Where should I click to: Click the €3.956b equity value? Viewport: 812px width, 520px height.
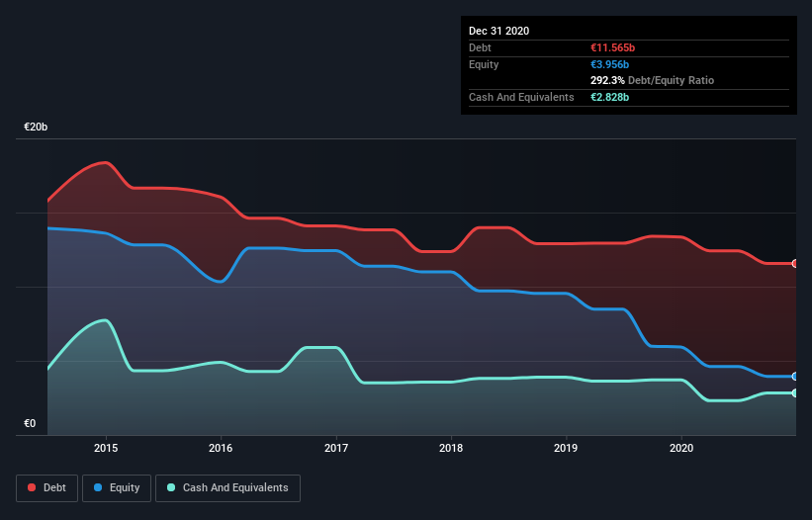(609, 64)
